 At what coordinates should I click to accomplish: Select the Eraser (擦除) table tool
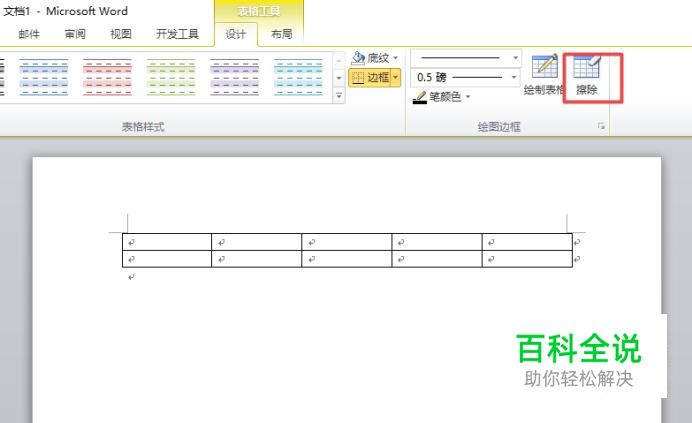coord(587,75)
